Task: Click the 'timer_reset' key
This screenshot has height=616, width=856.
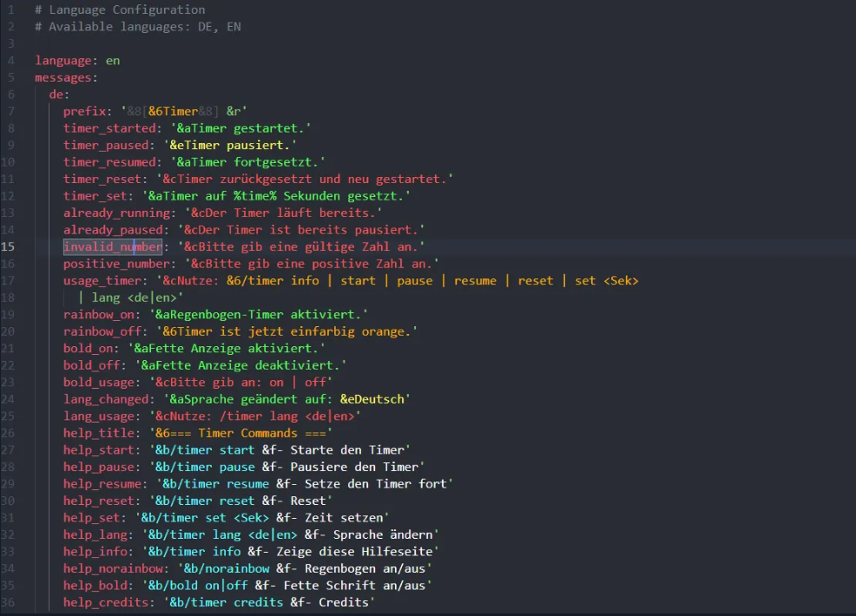Action: click(x=102, y=179)
